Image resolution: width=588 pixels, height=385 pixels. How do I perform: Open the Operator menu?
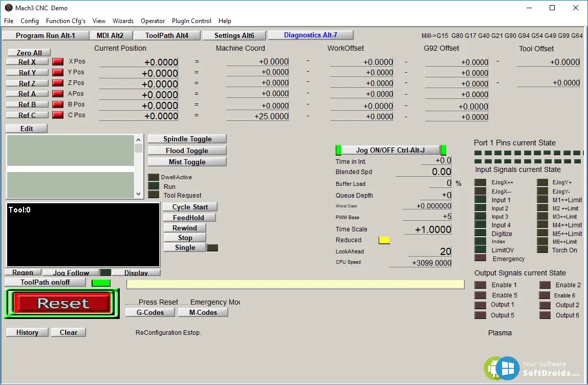pyautogui.click(x=153, y=21)
